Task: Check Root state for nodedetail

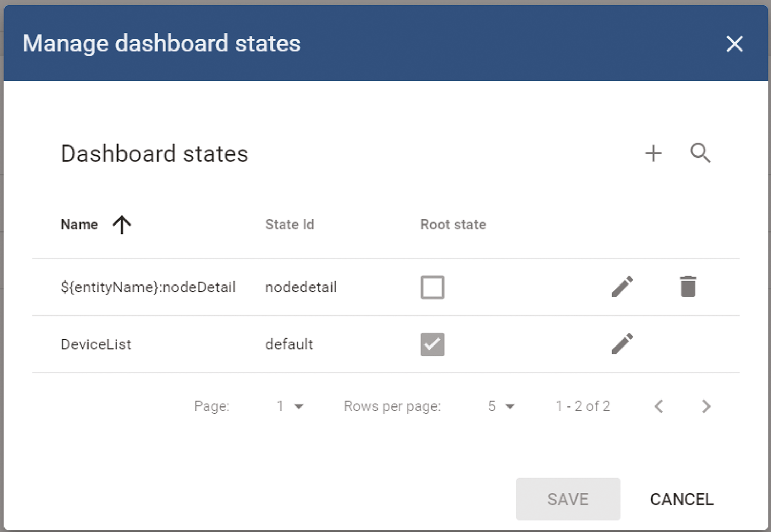Action: coord(432,287)
